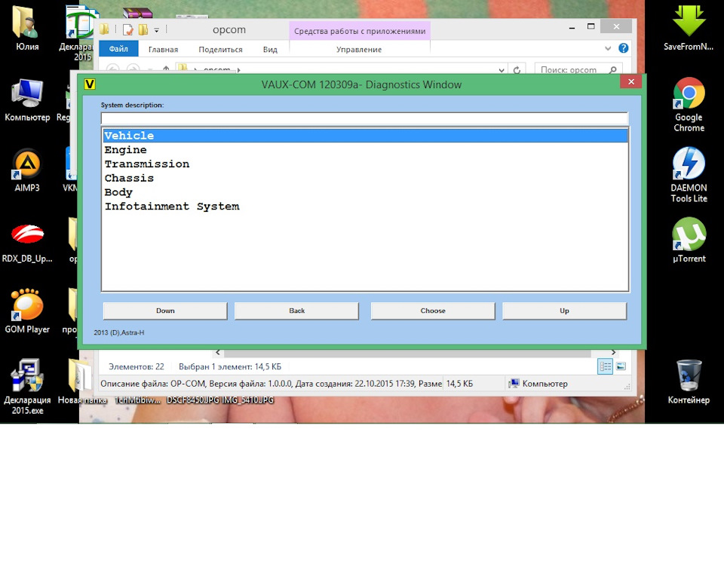Open DAEMON Tools Lite shortcut

click(x=689, y=175)
